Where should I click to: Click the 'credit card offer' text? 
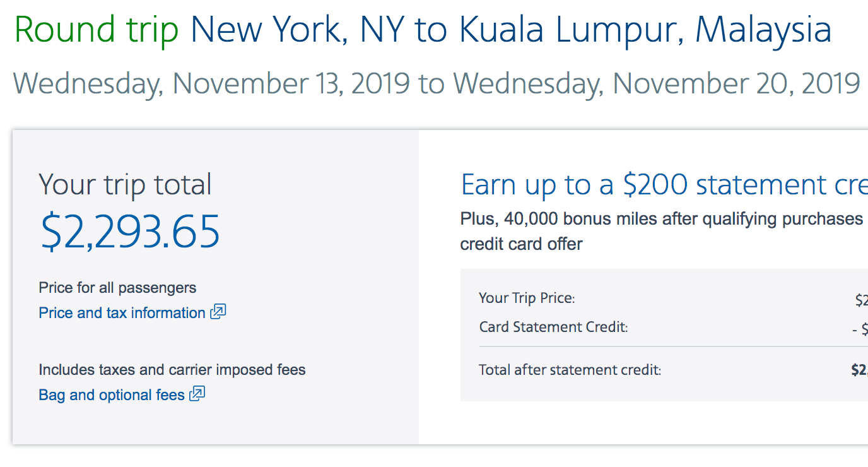(x=521, y=244)
